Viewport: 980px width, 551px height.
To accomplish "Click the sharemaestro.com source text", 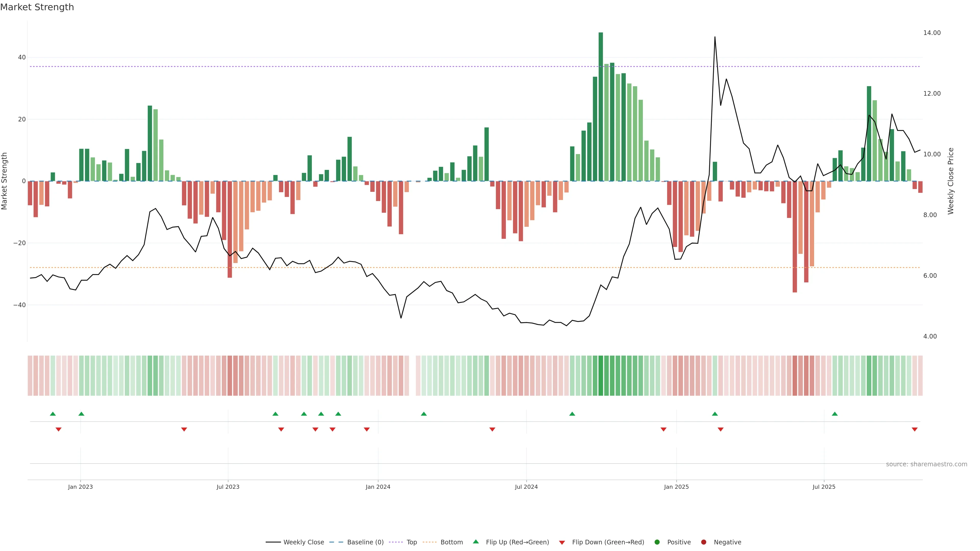I will [926, 464].
